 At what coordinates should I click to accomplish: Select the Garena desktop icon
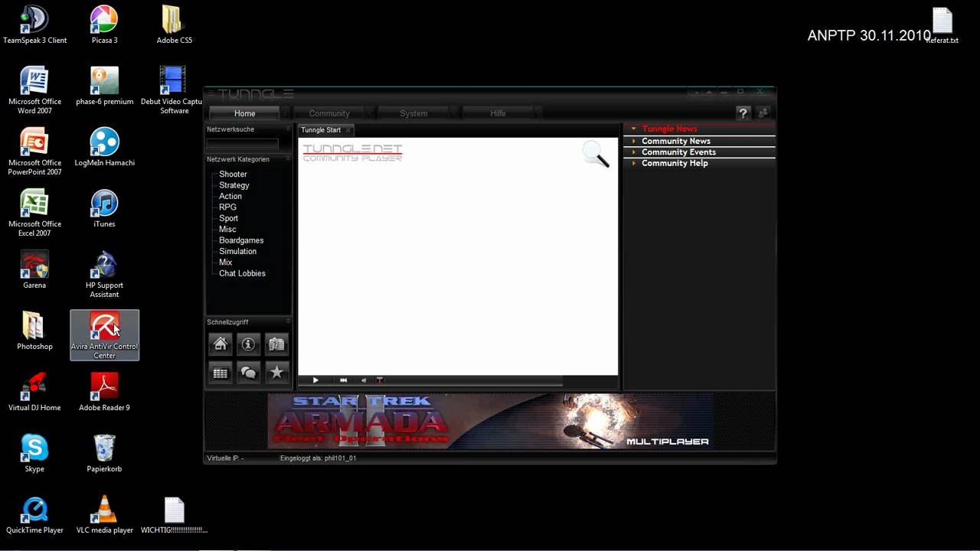tap(34, 269)
